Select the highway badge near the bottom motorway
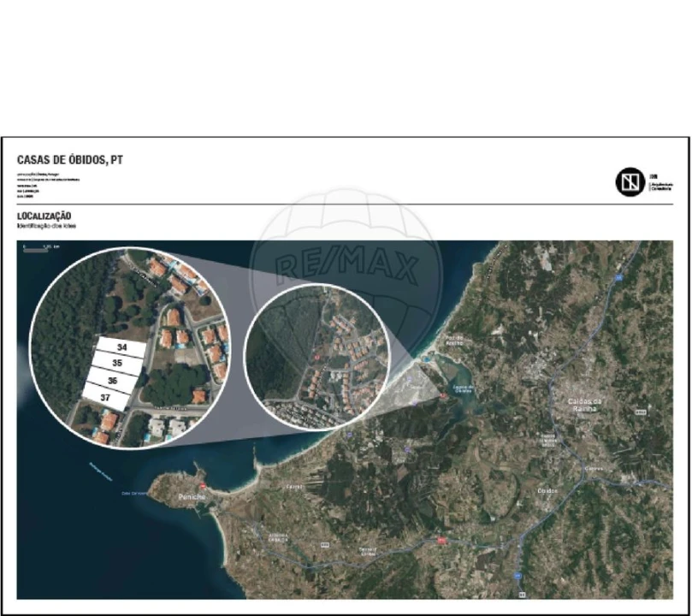The image size is (692, 616). [517, 576]
